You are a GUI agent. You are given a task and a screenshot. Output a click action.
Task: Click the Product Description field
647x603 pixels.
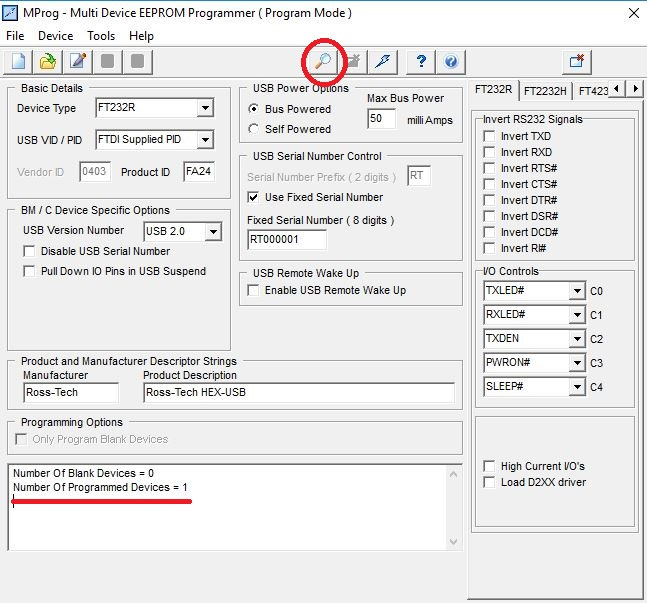click(299, 393)
